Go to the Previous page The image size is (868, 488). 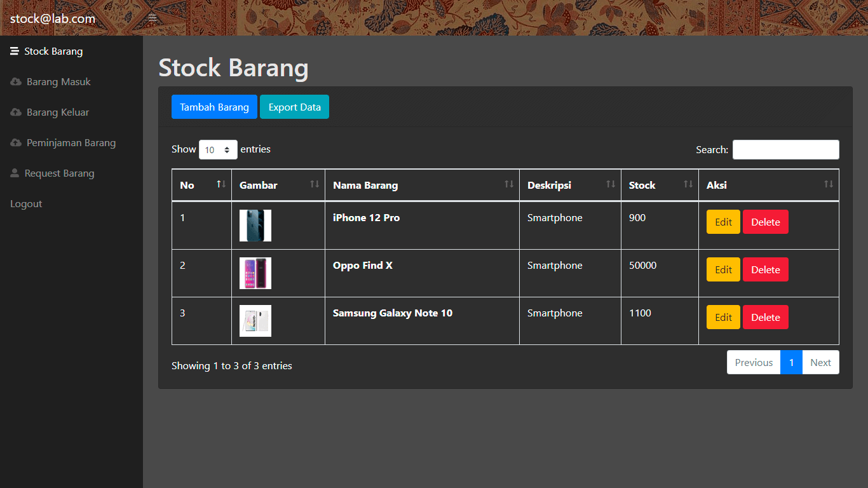754,362
